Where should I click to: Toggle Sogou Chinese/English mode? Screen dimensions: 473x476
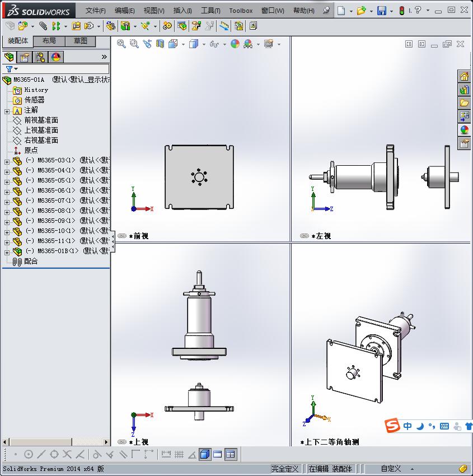tap(408, 426)
